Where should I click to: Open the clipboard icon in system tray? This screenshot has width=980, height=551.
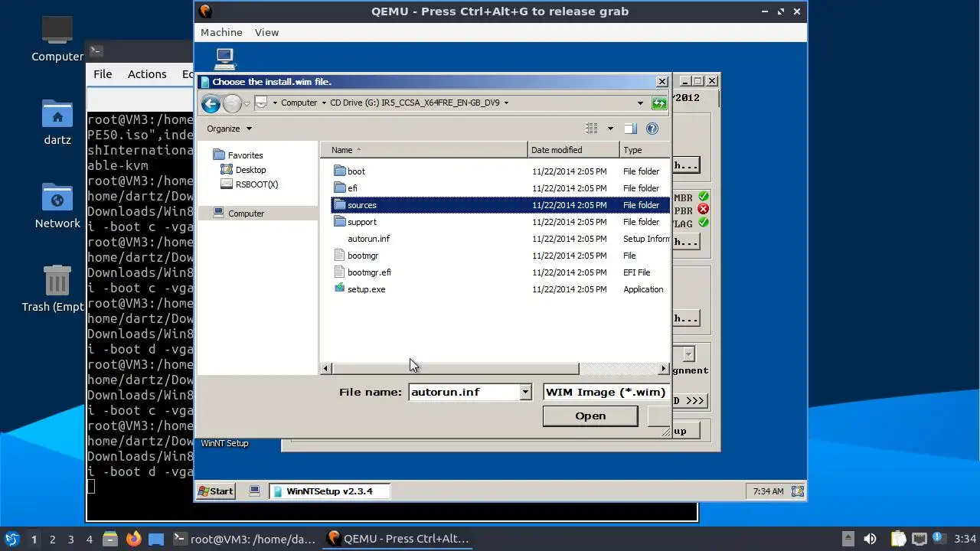(x=898, y=539)
